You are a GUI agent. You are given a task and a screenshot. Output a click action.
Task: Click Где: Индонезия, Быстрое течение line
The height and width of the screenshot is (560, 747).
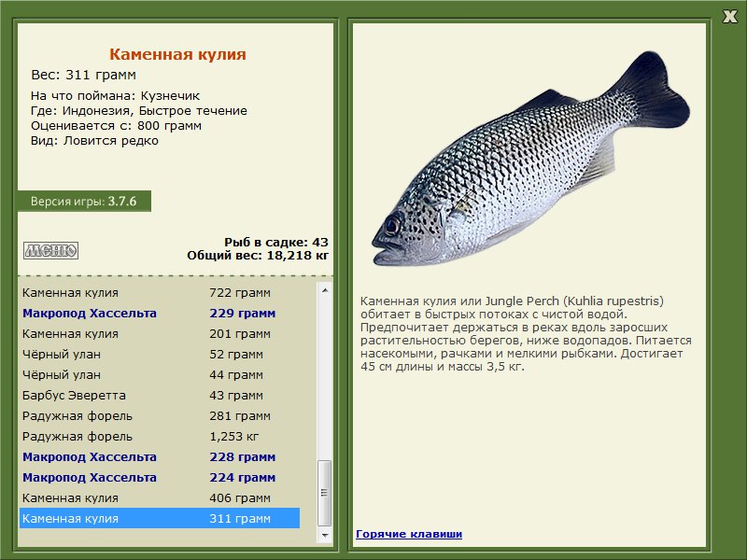pyautogui.click(x=139, y=111)
